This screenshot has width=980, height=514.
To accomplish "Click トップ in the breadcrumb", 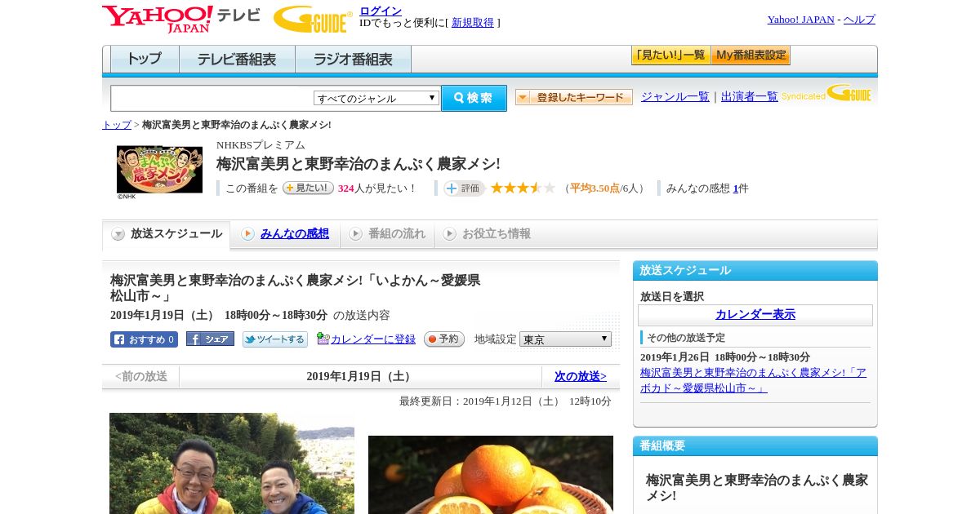I will click(117, 125).
